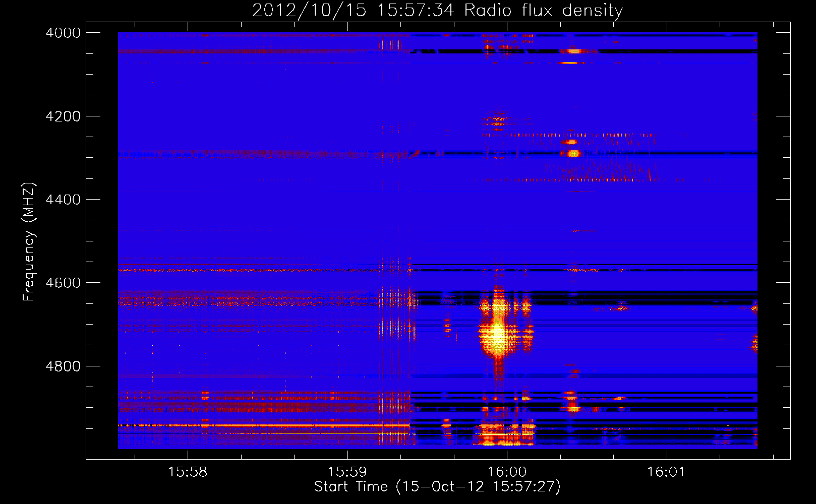Click the '16:00' time axis label
This screenshot has height=504, width=816.
point(507,472)
